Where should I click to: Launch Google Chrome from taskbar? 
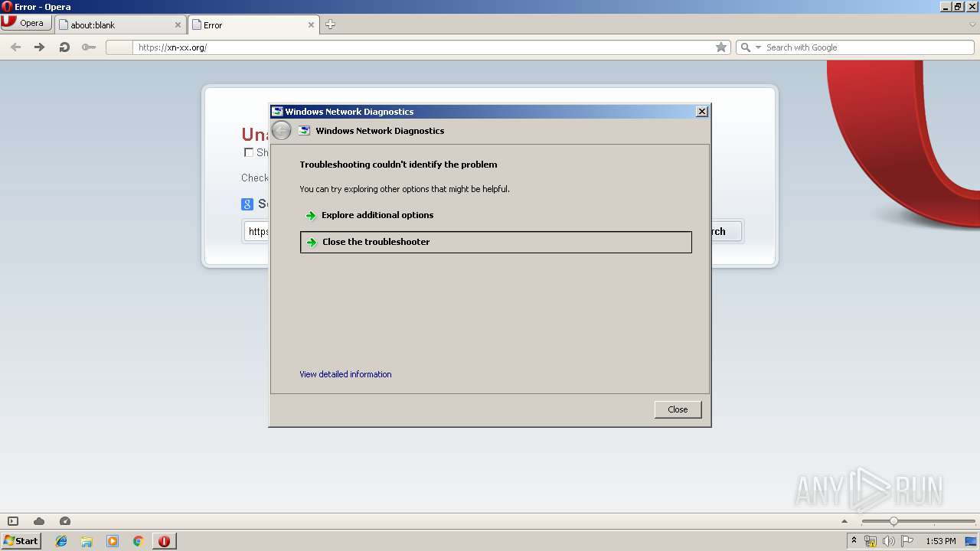138,541
